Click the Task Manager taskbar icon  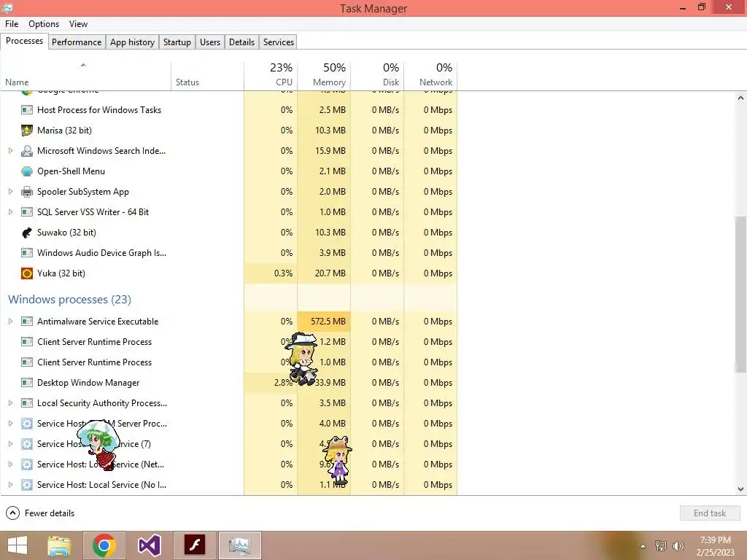tap(239, 545)
